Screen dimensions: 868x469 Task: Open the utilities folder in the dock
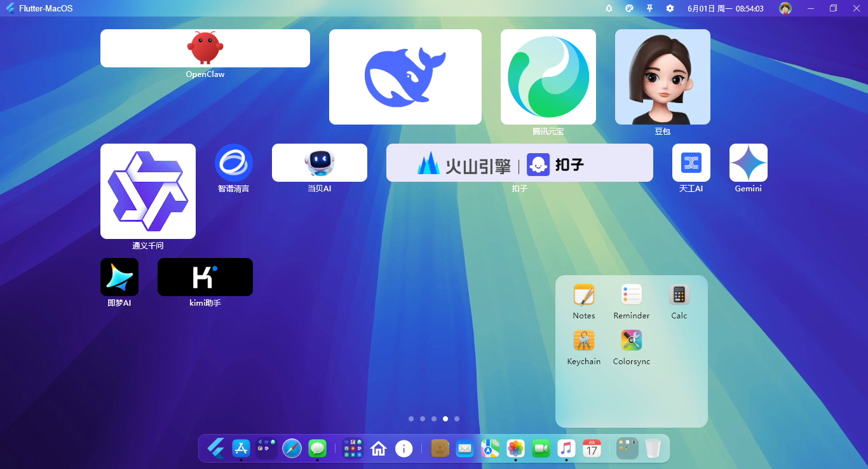[x=627, y=449]
